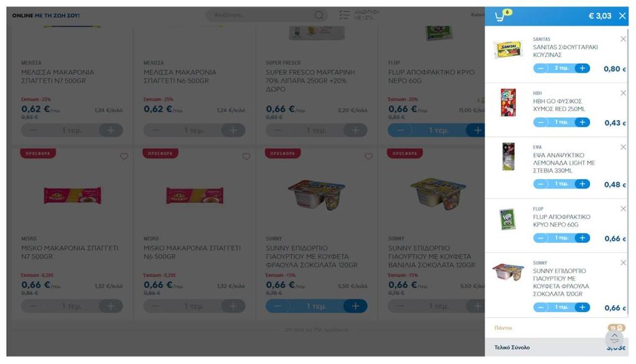Decrease SUNNY dessert quantity in cart
The image size is (636, 364).
click(x=541, y=307)
